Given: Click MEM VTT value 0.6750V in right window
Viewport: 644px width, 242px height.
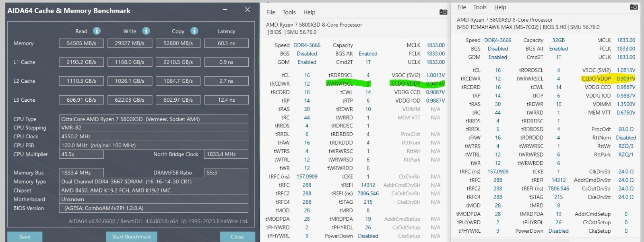Looking at the screenshot, I should (x=626, y=113).
